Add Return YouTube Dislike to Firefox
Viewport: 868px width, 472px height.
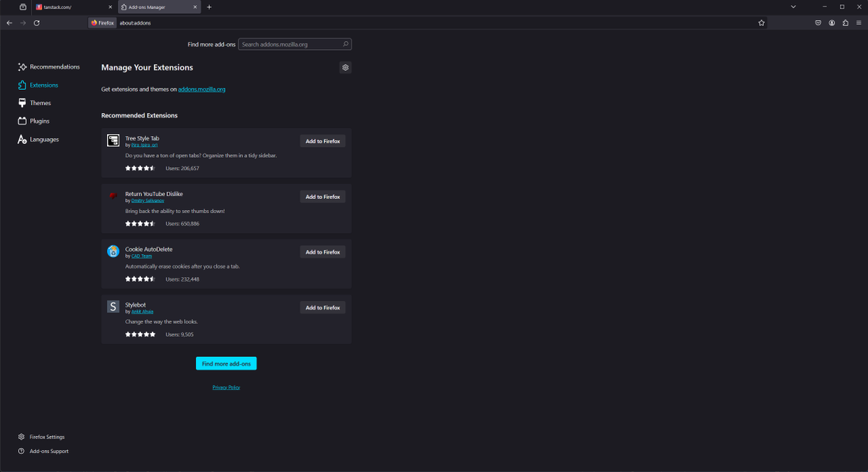(323, 197)
